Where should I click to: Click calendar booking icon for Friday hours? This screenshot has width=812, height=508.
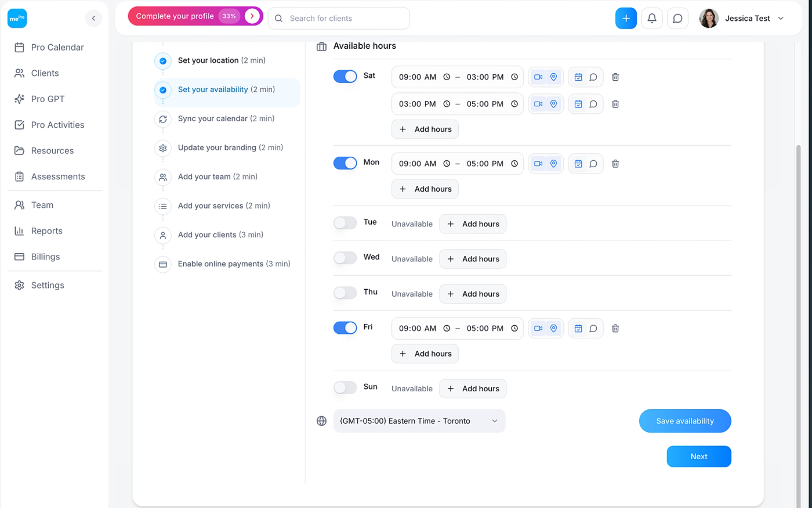pyautogui.click(x=578, y=328)
